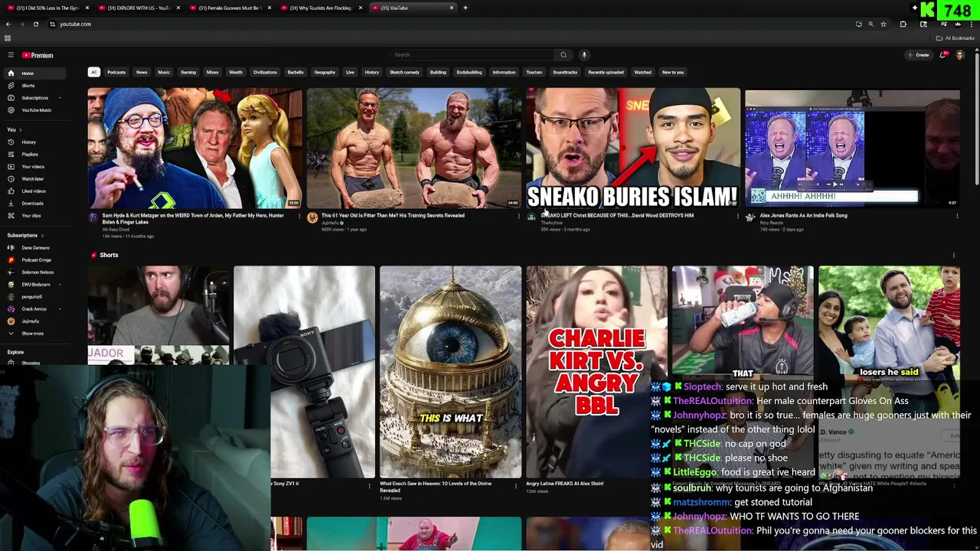Open the Chrome three-dot menu

972,24
